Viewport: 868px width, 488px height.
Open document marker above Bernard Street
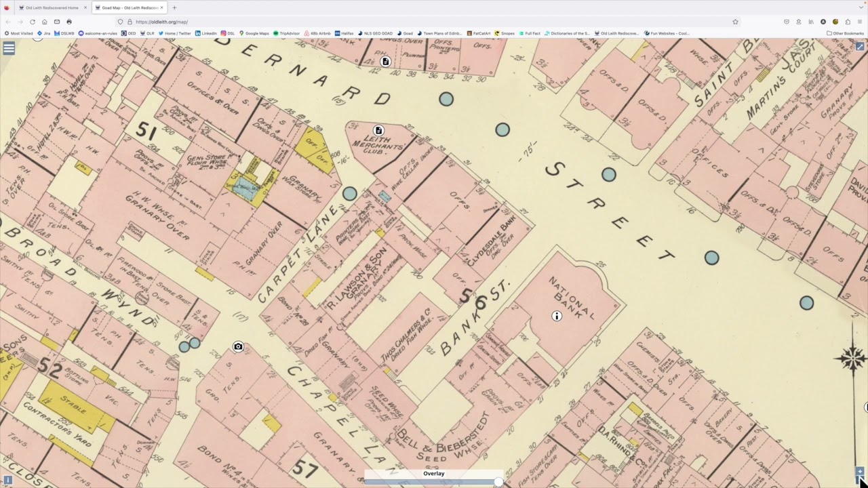coord(385,62)
